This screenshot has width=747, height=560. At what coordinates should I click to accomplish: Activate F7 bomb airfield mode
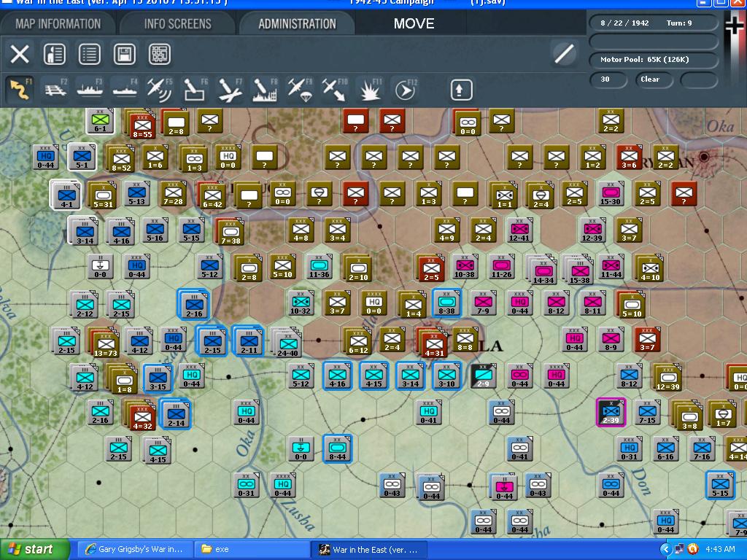(230, 90)
